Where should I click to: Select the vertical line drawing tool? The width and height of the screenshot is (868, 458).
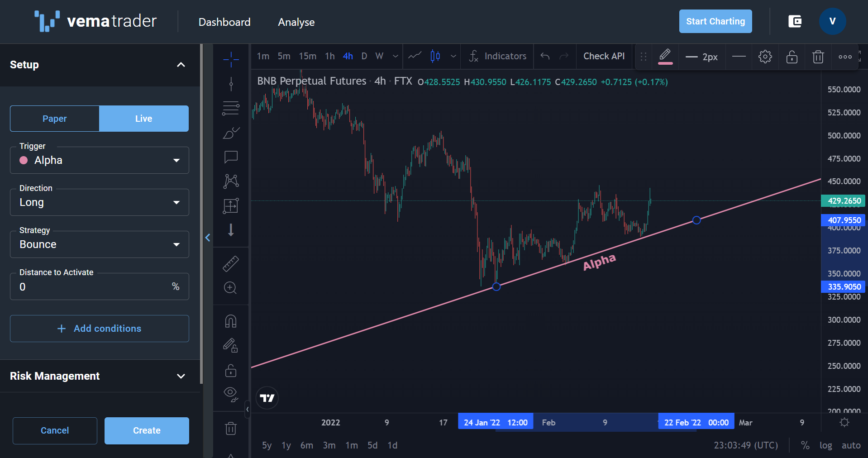tap(231, 84)
